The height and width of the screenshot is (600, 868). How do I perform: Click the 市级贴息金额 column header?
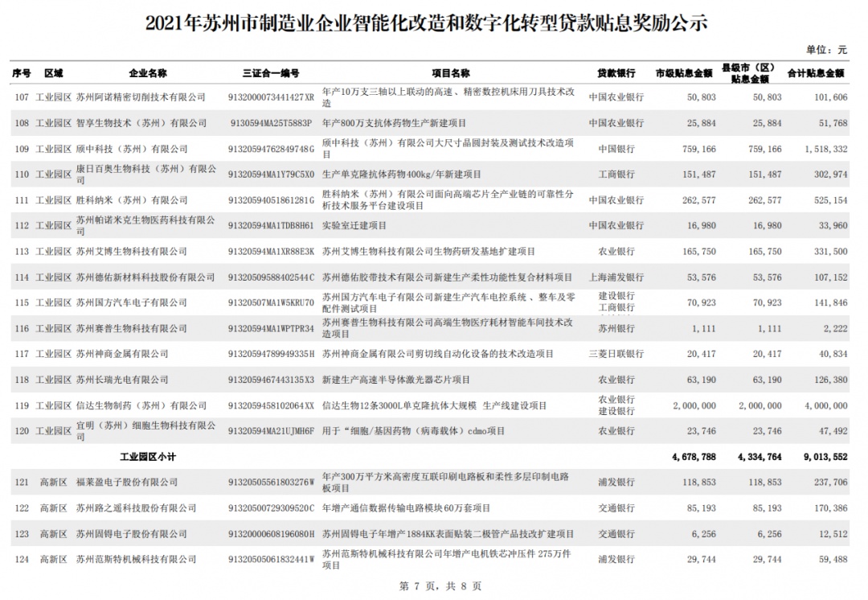click(x=684, y=73)
